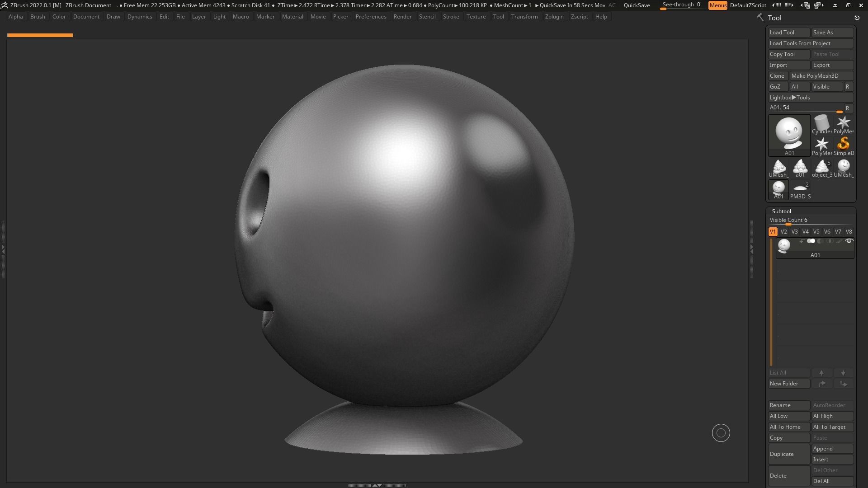Screen dimensions: 868x488
Task: Collapse the right tray divider arrows
Action: coord(751,249)
